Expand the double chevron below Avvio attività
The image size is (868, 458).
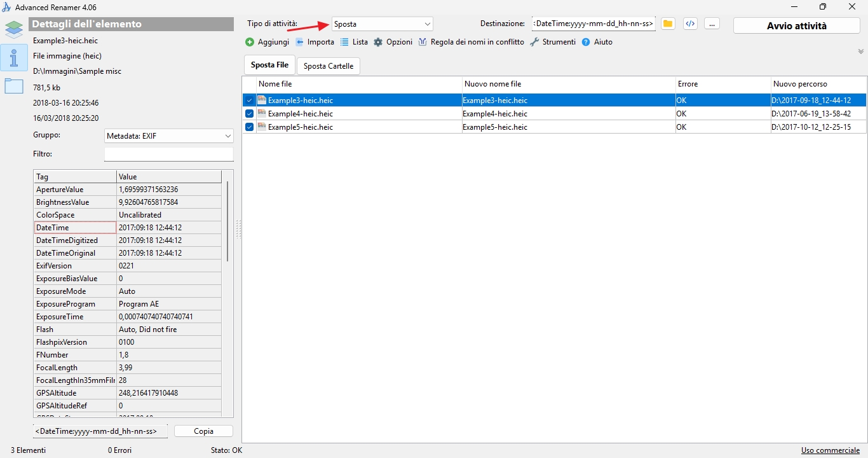[x=861, y=52]
